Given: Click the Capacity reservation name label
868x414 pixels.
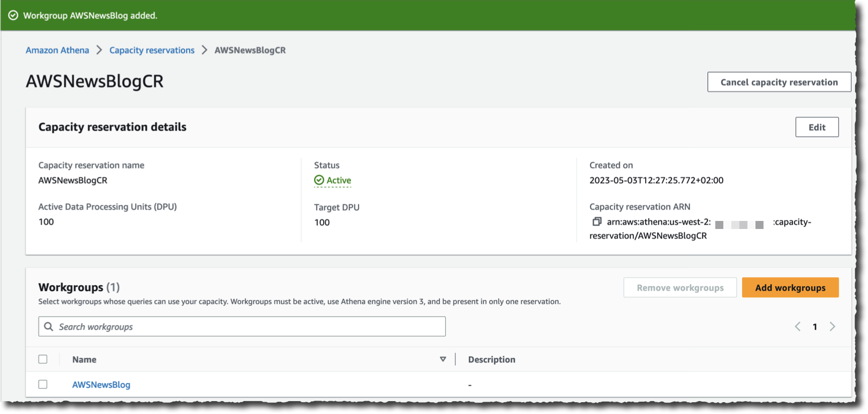Looking at the screenshot, I should pos(91,165).
